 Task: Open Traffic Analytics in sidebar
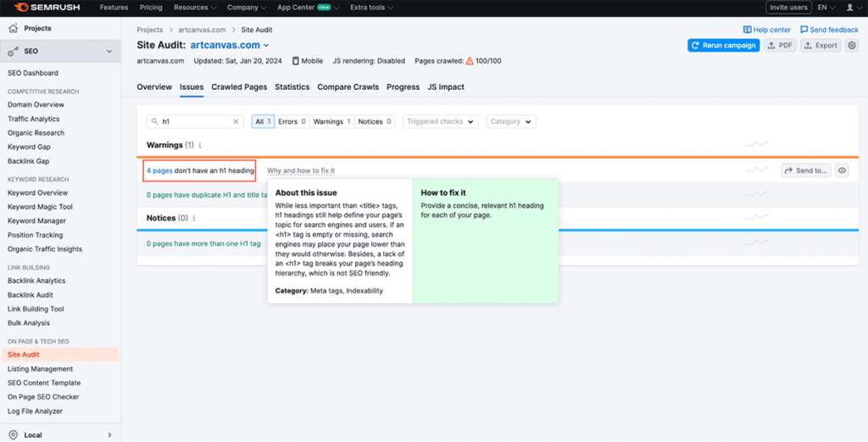(33, 119)
